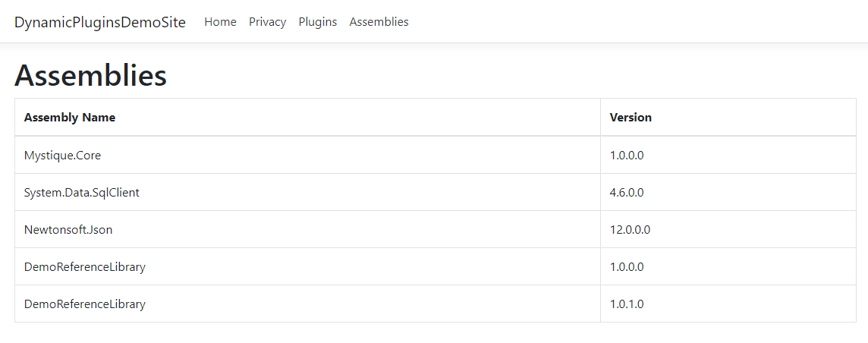
Task: Select DemoReferenceLibrary name with version 1.0.0.0
Action: (85, 266)
